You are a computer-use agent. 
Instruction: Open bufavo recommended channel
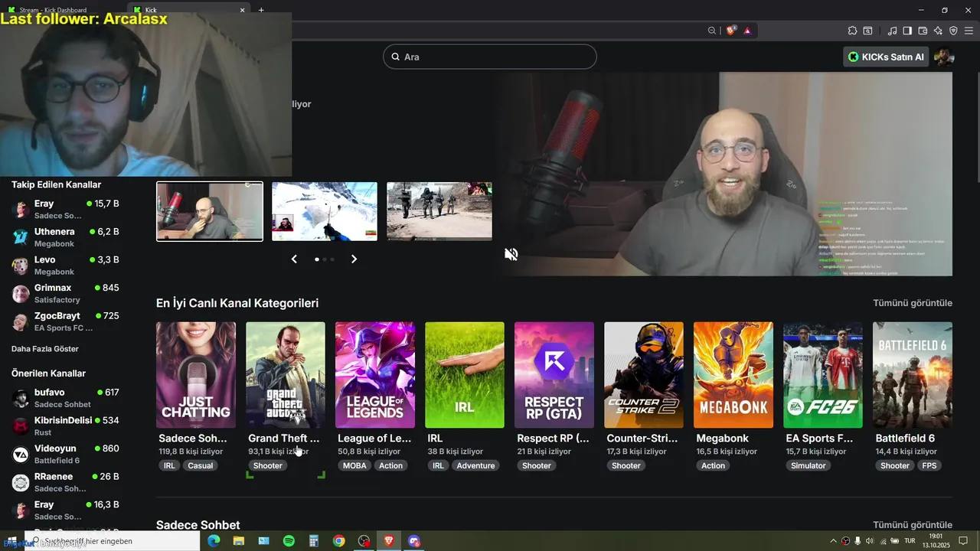click(67, 398)
